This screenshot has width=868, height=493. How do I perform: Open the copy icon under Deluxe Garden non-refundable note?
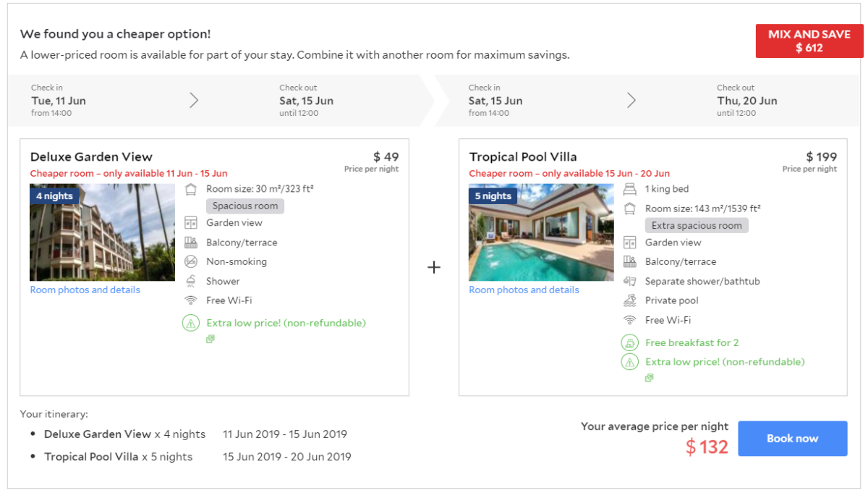coord(210,339)
